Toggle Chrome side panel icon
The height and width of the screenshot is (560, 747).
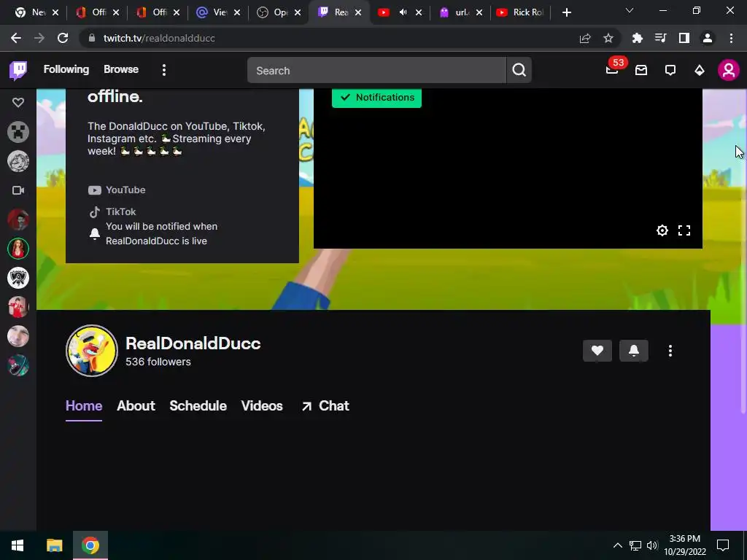coord(684,38)
